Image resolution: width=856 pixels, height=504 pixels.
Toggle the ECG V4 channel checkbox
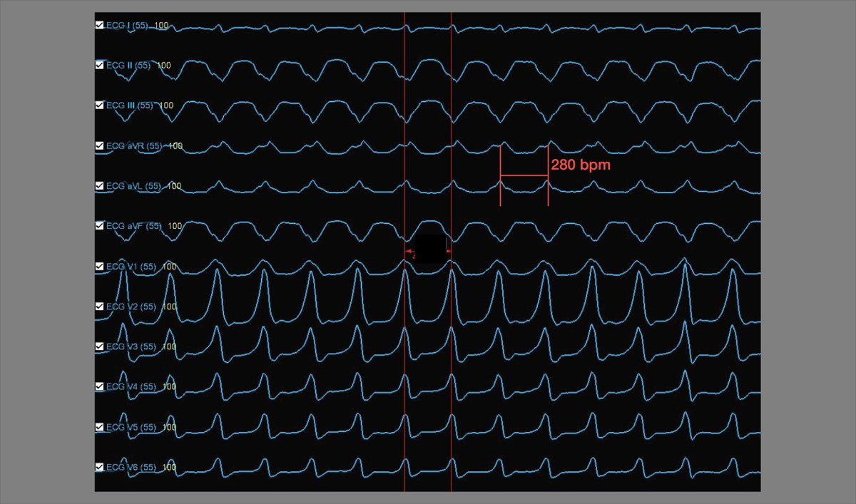pos(100,386)
